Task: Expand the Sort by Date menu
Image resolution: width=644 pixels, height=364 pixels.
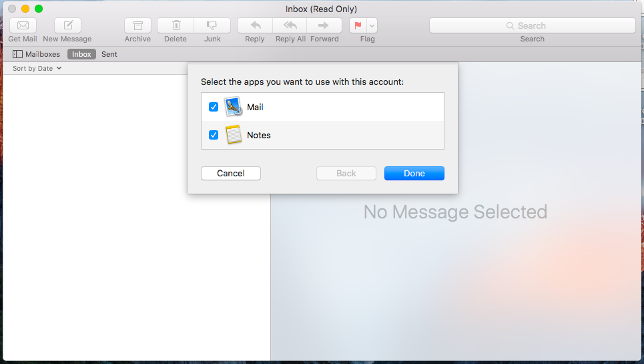Action: (37, 68)
